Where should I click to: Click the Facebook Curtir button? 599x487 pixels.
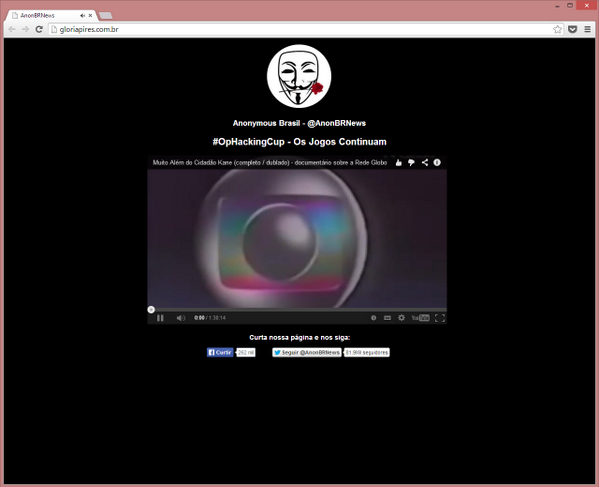pos(220,353)
